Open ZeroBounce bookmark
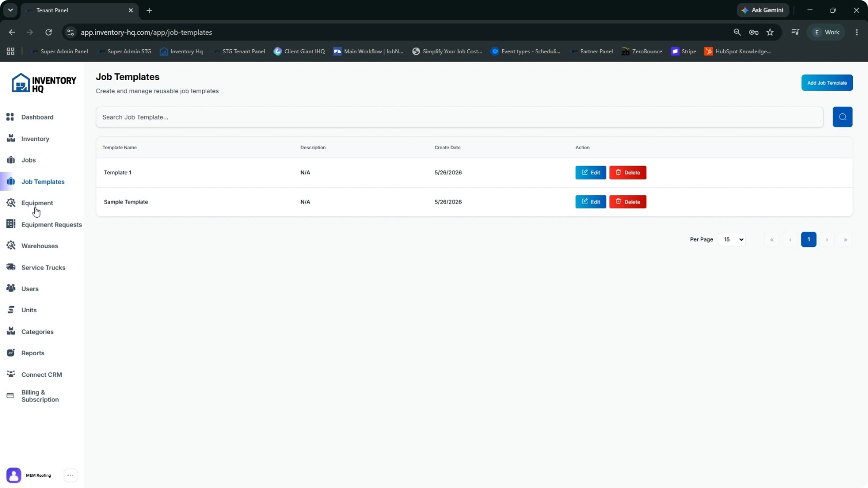The width and height of the screenshot is (868, 488). point(642,51)
